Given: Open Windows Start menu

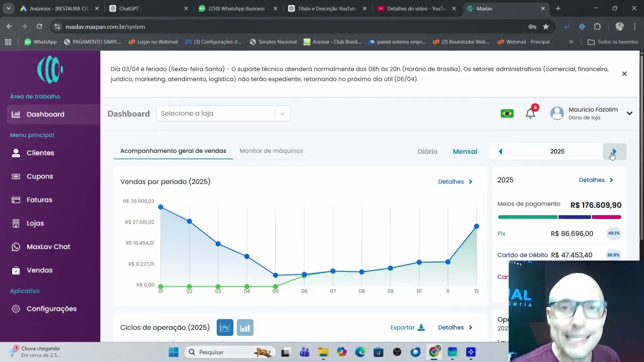Looking at the screenshot, I should click(x=174, y=352).
